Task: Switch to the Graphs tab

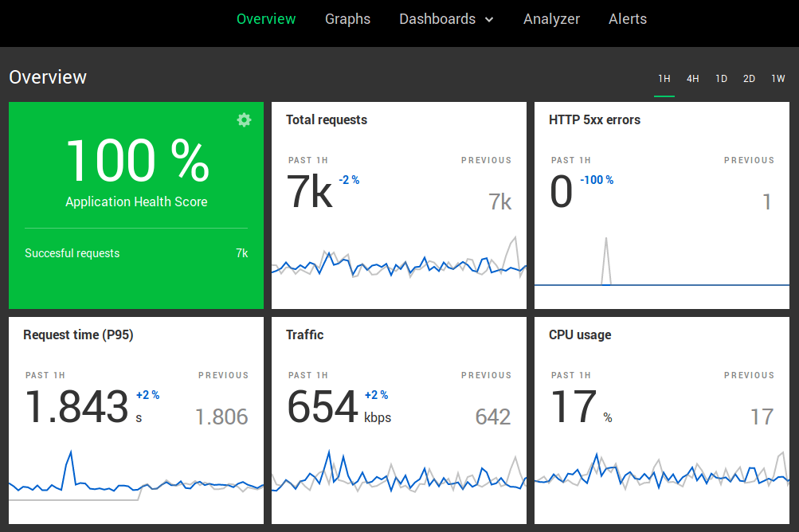Action: [x=347, y=19]
